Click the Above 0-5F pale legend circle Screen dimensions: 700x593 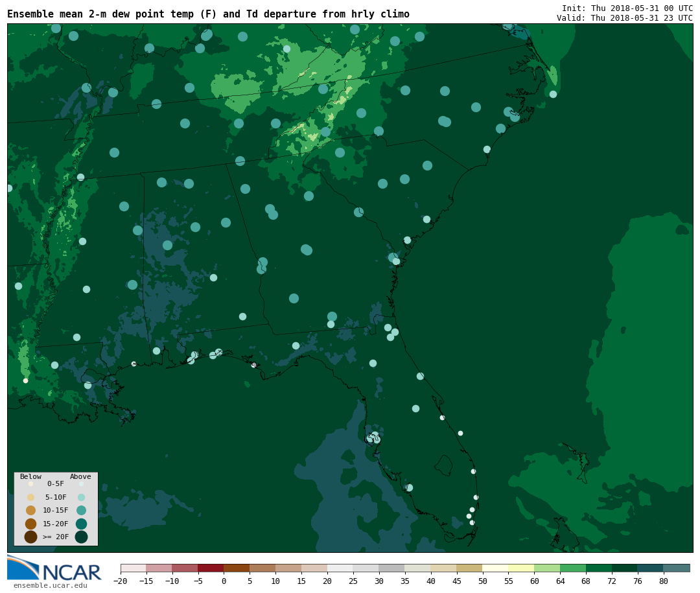tap(81, 483)
